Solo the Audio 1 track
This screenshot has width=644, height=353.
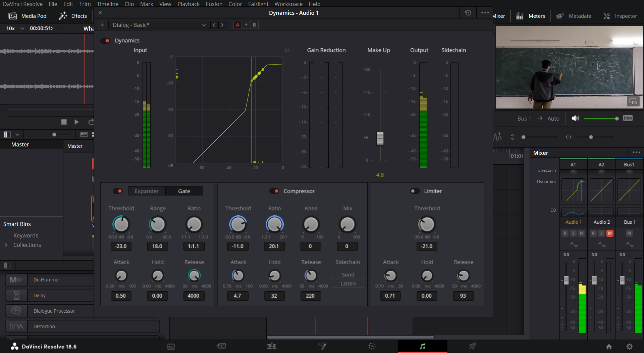click(574, 233)
